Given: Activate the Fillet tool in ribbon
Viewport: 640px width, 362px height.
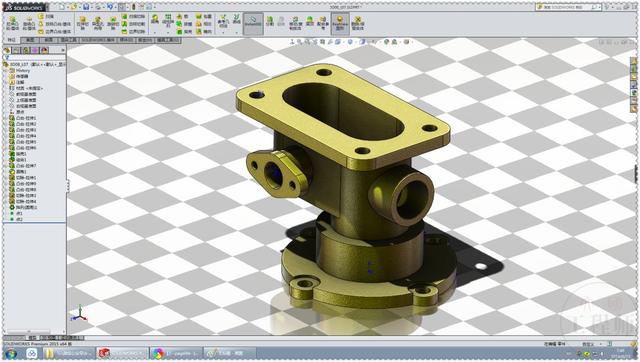Looking at the screenshot, I should tap(155, 20).
